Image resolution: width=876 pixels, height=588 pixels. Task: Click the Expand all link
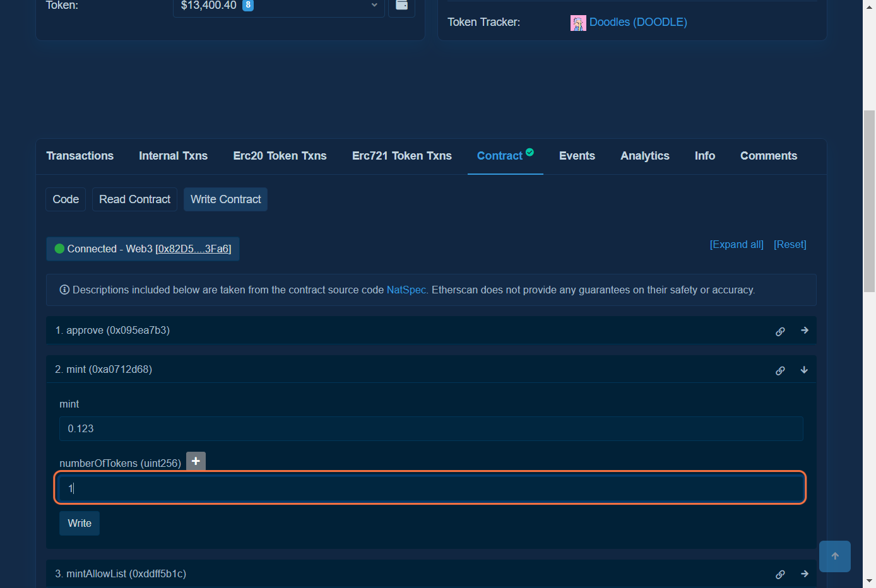point(737,244)
